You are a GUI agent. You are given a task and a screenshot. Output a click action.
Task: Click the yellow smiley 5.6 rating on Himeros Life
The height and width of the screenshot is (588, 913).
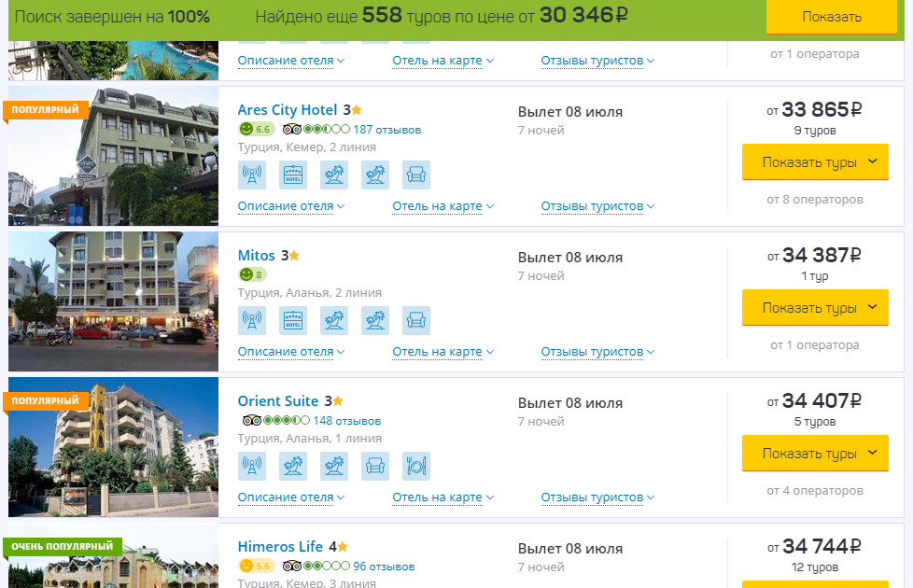[256, 567]
